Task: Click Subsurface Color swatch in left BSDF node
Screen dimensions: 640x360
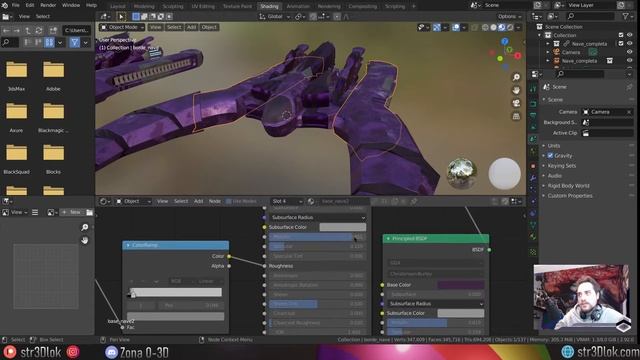Action: [342, 227]
